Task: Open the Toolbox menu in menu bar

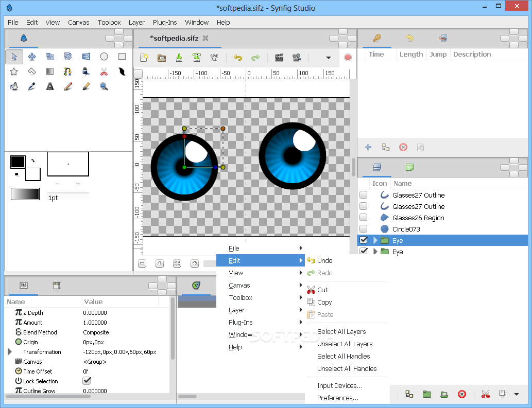Action: 109,22
